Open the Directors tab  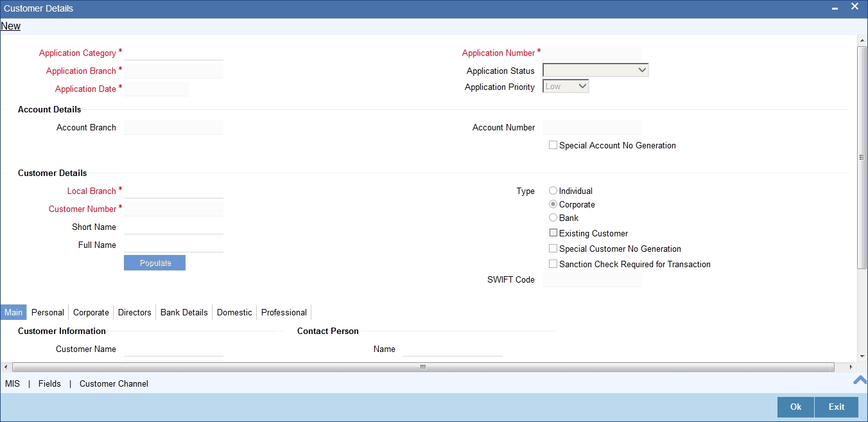[x=135, y=312]
